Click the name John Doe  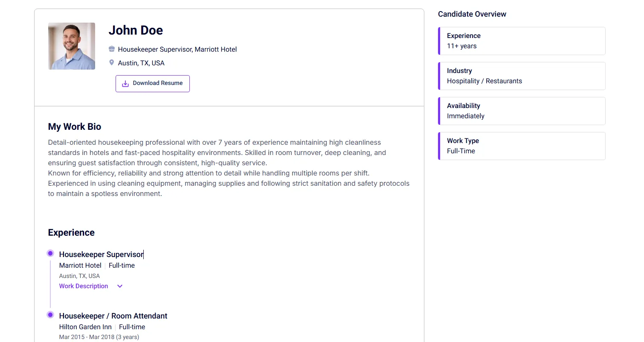pyautogui.click(x=136, y=30)
